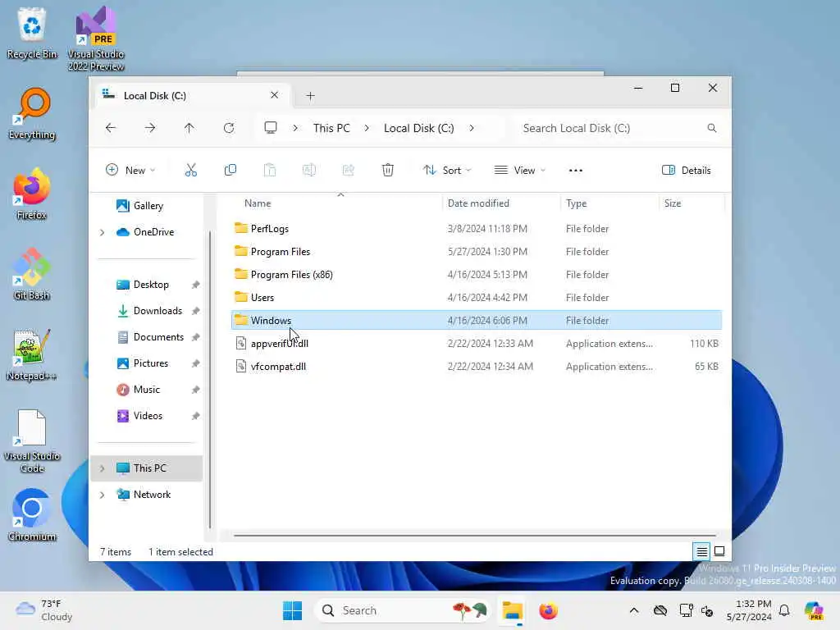Click Local Disk (C:) in the breadcrumb
The width and height of the screenshot is (840, 630).
pyautogui.click(x=419, y=128)
